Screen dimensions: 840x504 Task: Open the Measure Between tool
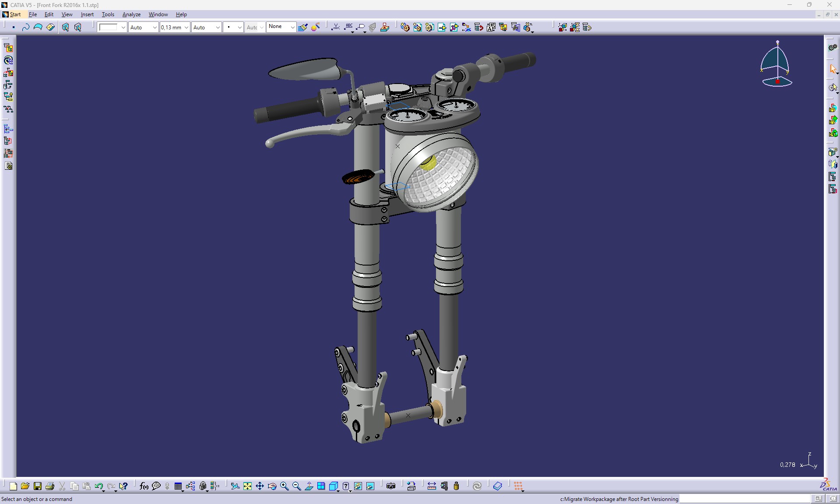(432, 486)
